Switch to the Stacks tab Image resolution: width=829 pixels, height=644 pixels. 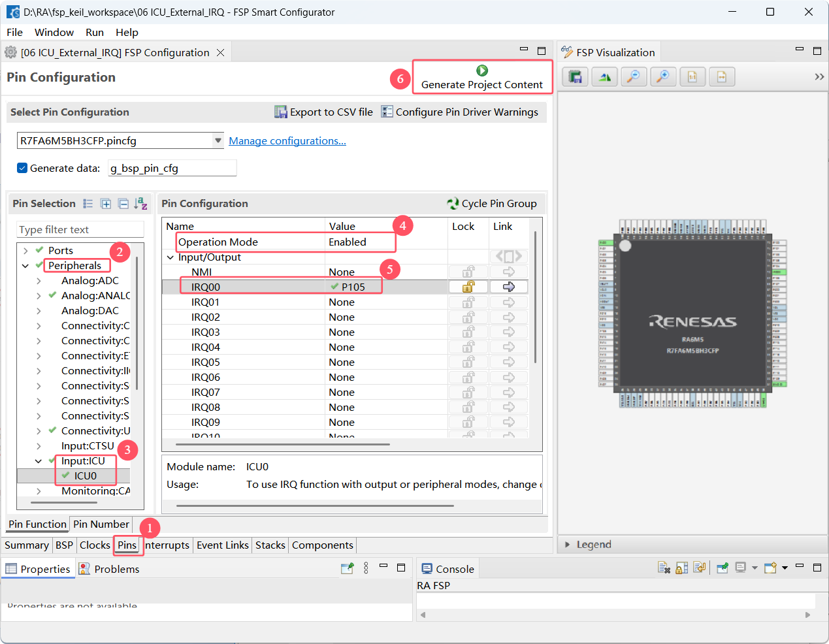coord(270,545)
